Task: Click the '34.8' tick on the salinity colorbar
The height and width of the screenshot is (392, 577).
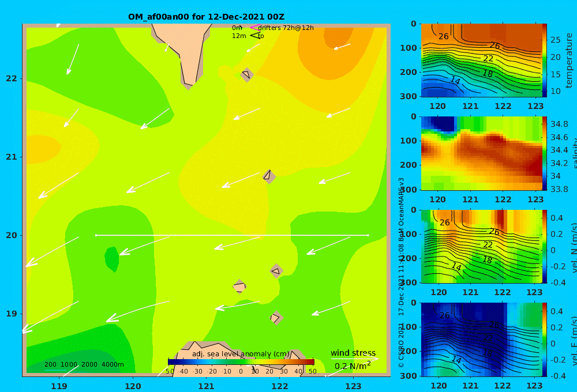Action: (x=559, y=124)
